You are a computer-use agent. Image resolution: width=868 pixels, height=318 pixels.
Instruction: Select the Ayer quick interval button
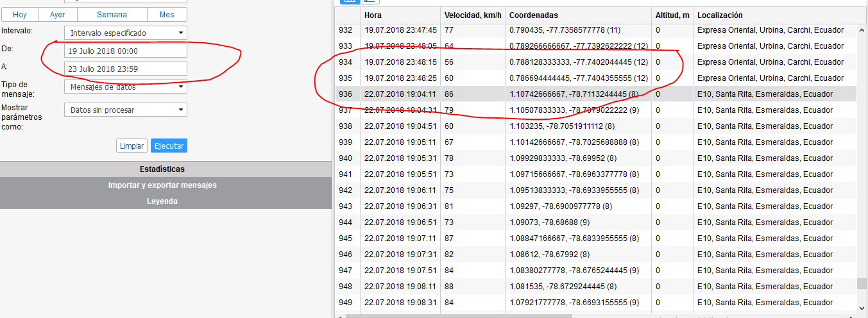58,15
